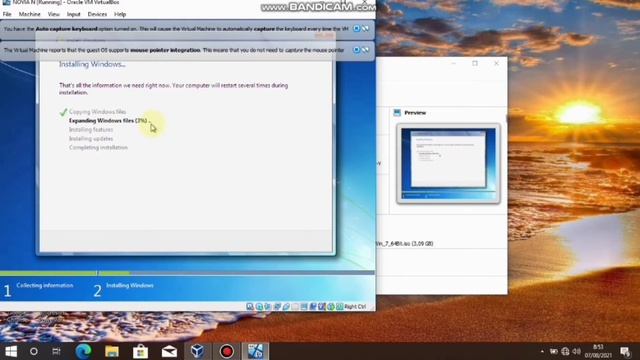The image size is (640, 360).
Task: Open the File menu in VirtualBox VM window
Action: click(x=7, y=14)
